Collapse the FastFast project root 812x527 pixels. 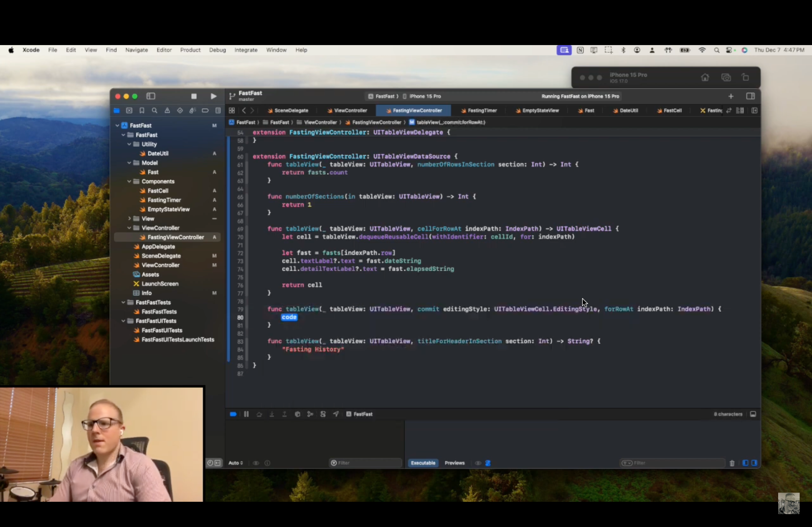(x=117, y=125)
